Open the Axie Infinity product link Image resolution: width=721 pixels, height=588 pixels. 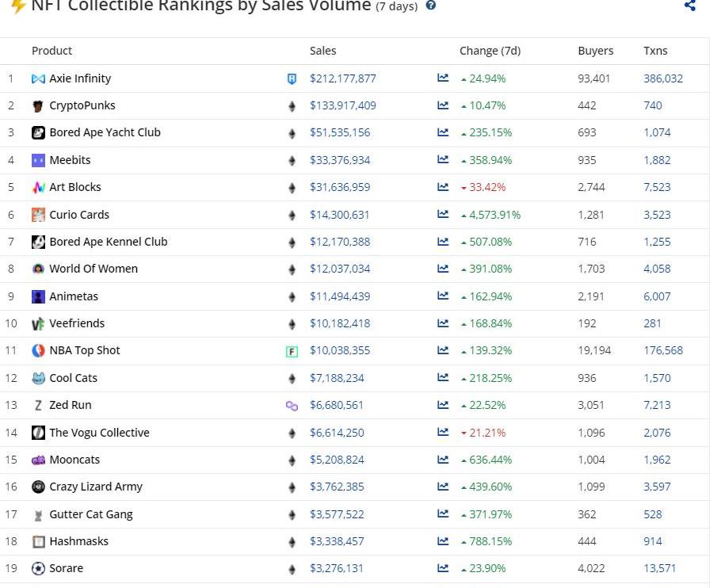pyautogui.click(x=80, y=78)
